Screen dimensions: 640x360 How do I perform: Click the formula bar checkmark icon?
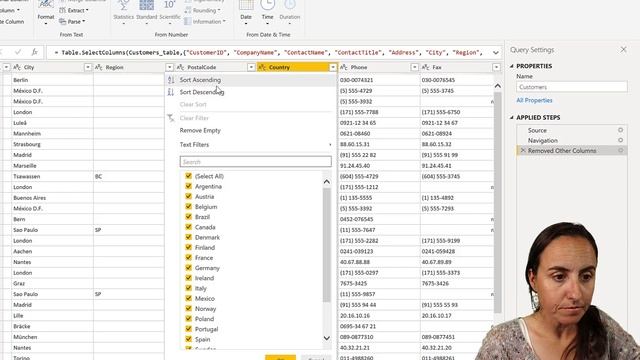[18, 52]
